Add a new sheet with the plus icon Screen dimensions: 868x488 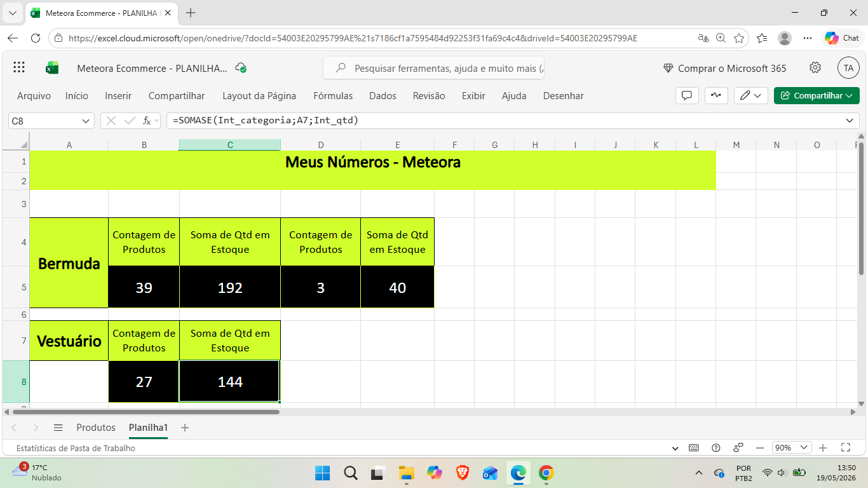tap(185, 428)
